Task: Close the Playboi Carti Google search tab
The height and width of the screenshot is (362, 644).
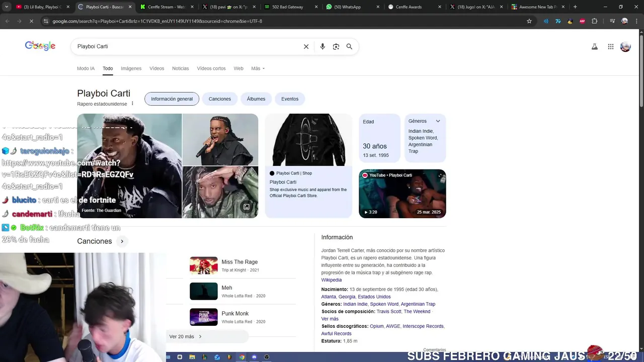Action: click(130, 7)
